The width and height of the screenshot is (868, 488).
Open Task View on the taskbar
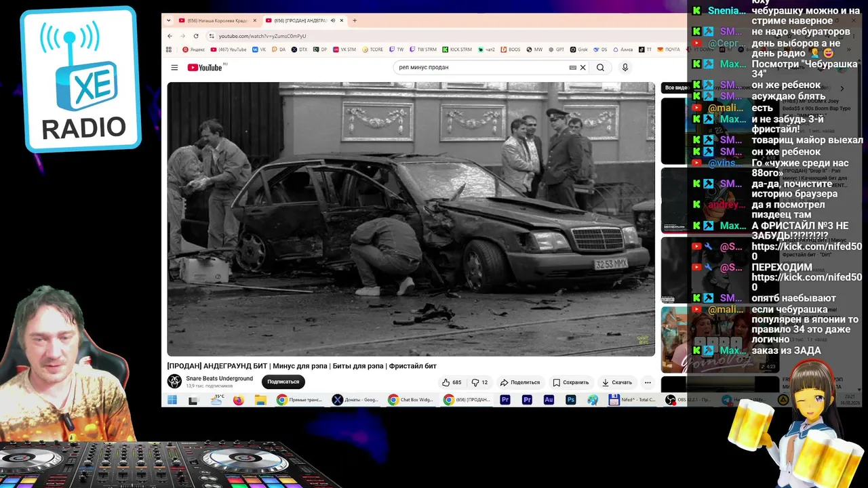(x=193, y=400)
